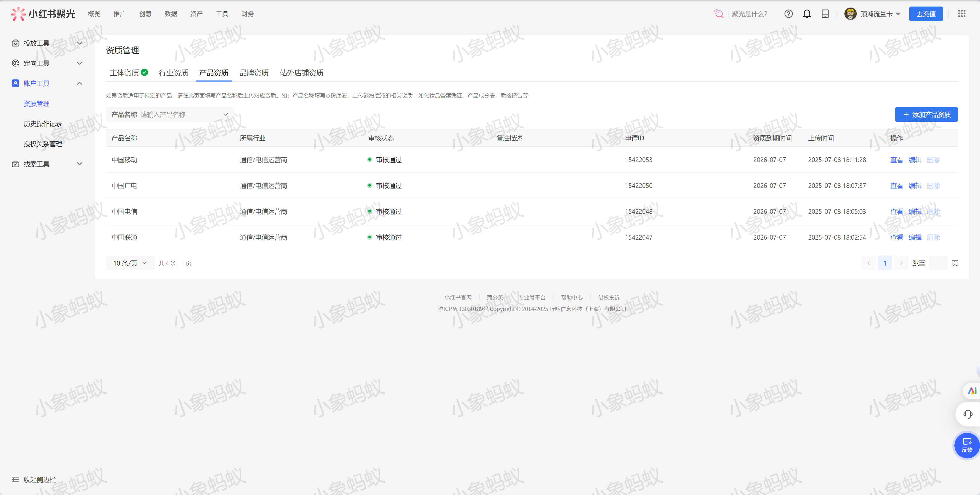Switch to the 行业资质 tab
Screen dimensions: 980x495
click(x=173, y=73)
